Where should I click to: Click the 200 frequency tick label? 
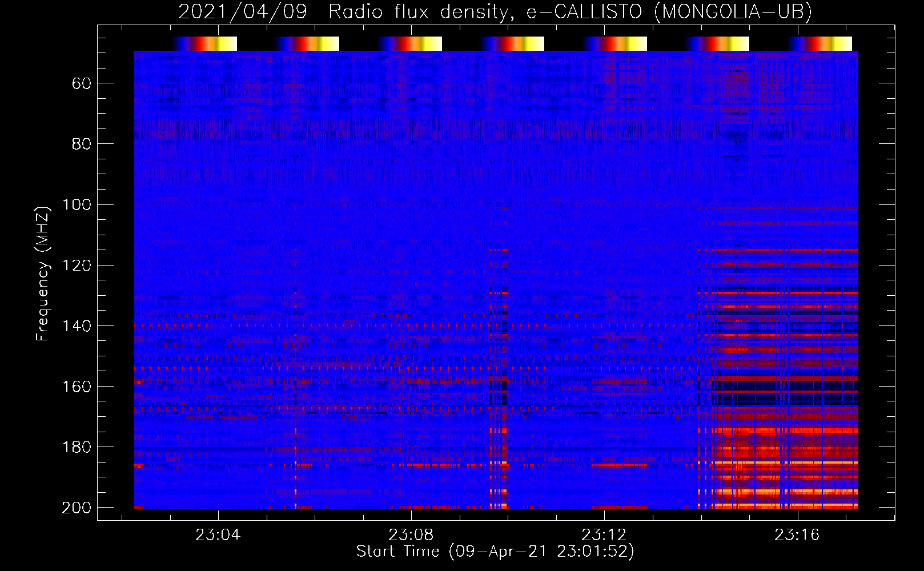pos(77,507)
